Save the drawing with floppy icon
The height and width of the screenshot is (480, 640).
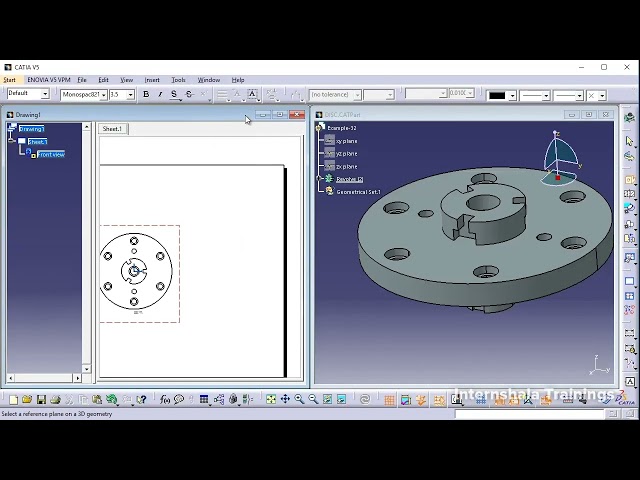coord(41,400)
